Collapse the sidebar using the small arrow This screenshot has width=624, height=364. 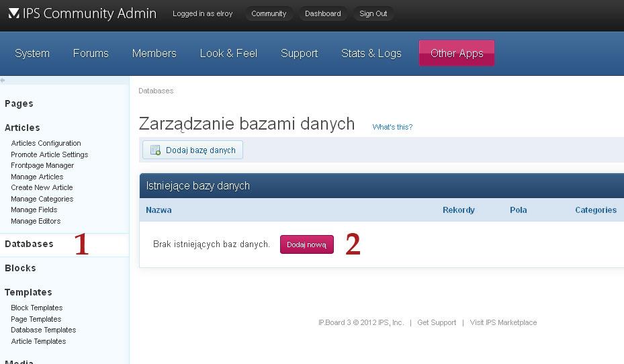click(3, 81)
